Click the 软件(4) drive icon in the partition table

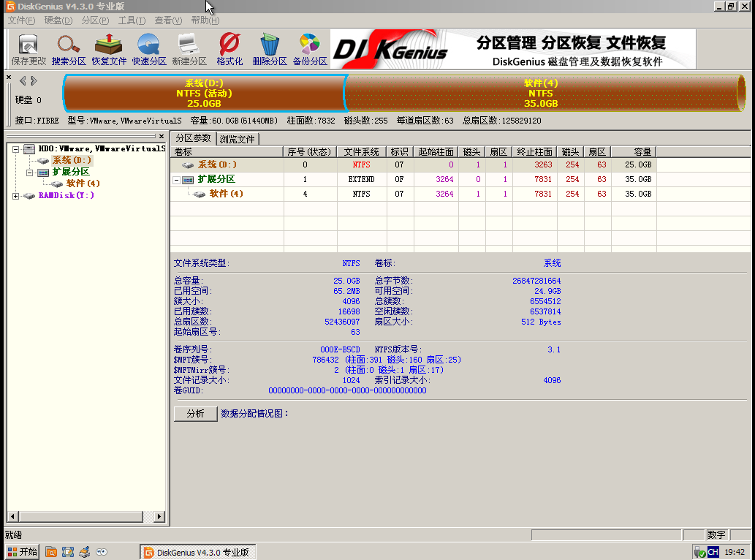[x=200, y=194]
